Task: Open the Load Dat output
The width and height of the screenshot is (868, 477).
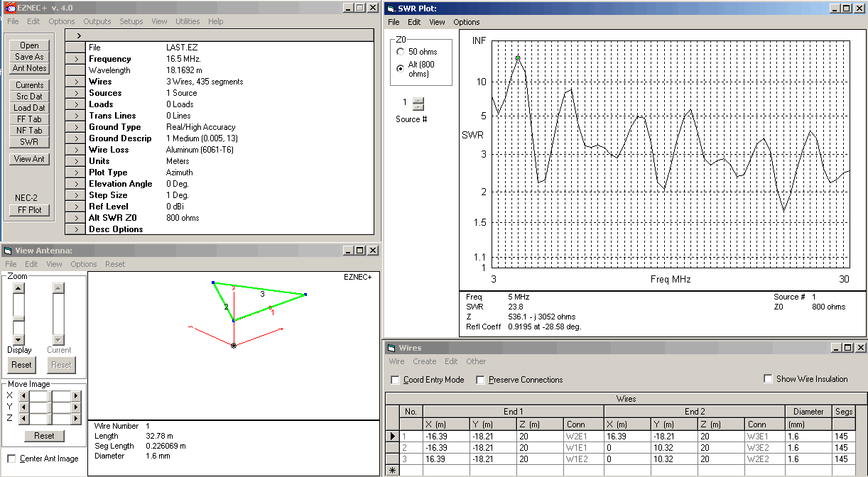Action: 29,108
